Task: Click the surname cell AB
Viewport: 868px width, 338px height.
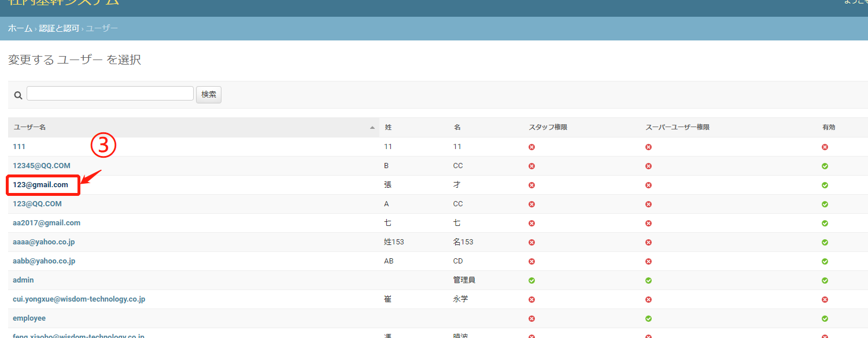Action: pyautogui.click(x=389, y=261)
